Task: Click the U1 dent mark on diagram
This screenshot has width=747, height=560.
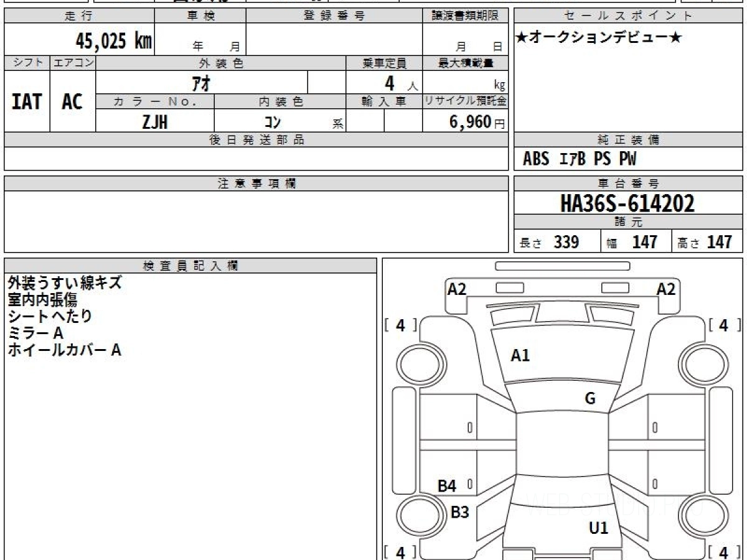Action: point(598,528)
